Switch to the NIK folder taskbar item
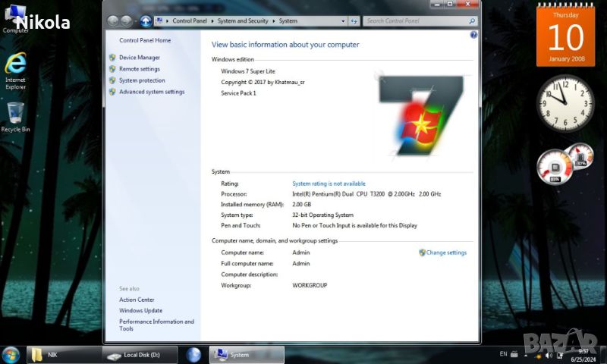Image resolution: width=607 pixels, height=364 pixels. [64, 354]
